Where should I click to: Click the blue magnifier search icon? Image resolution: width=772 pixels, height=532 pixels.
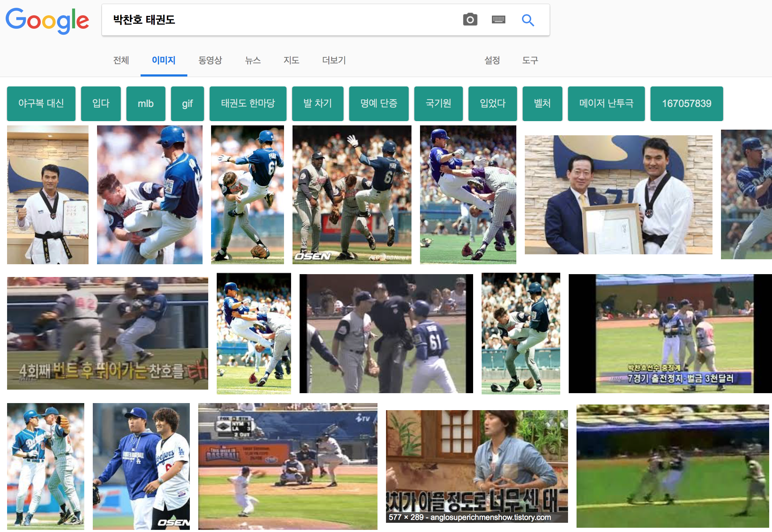[528, 20]
